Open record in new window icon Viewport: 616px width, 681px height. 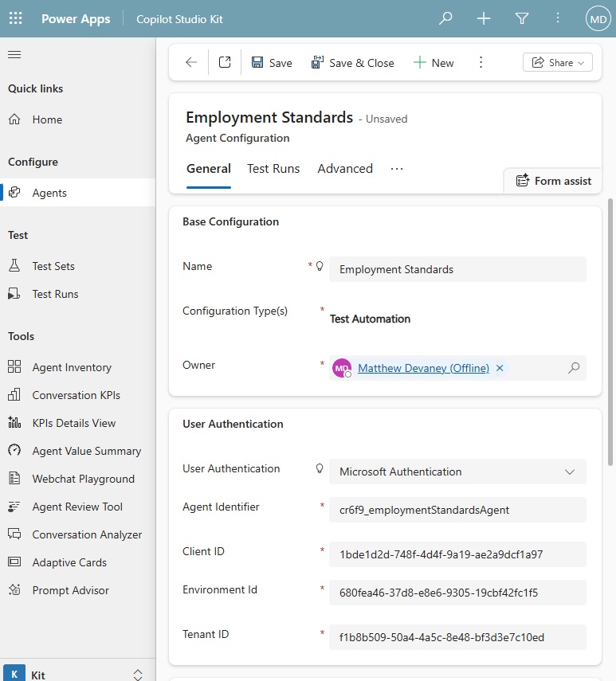point(225,63)
